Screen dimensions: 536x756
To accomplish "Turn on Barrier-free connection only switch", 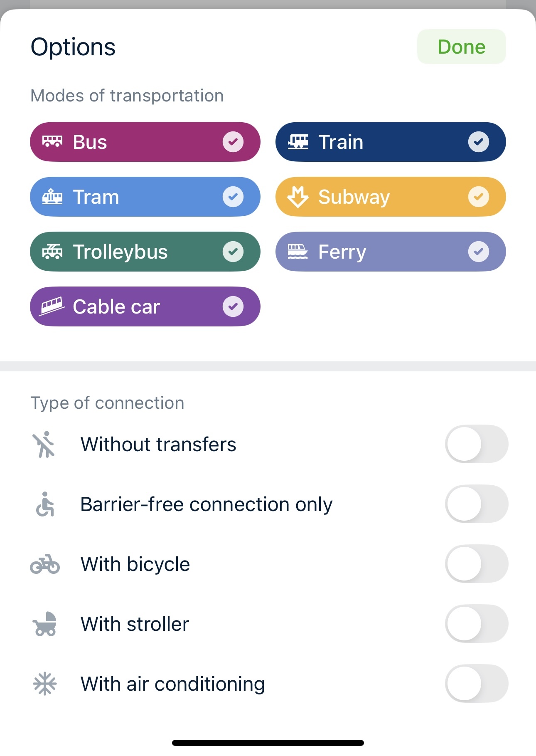I will pyautogui.click(x=477, y=504).
